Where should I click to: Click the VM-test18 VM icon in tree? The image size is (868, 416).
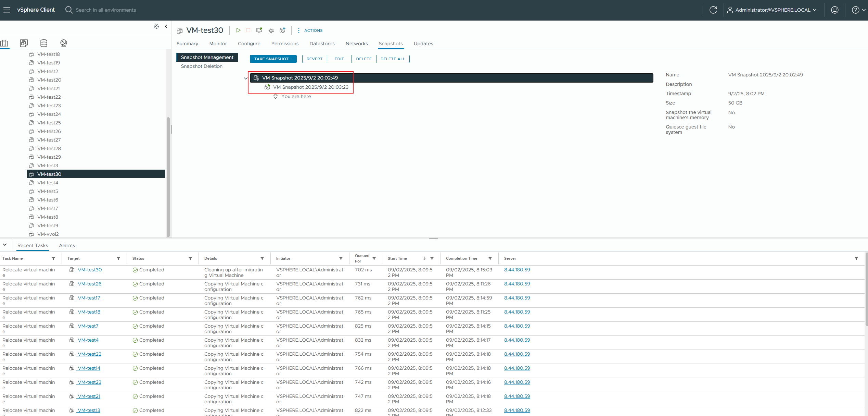[31, 54]
